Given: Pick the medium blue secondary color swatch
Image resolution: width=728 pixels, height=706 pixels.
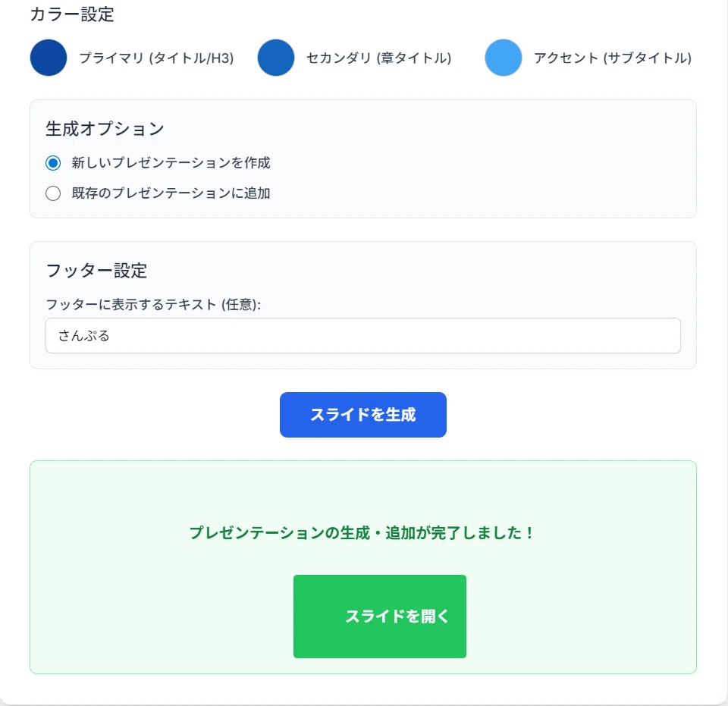Looking at the screenshot, I should pos(276,58).
